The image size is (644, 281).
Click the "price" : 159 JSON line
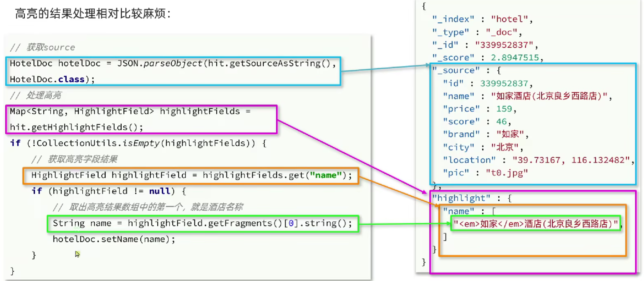point(479,109)
